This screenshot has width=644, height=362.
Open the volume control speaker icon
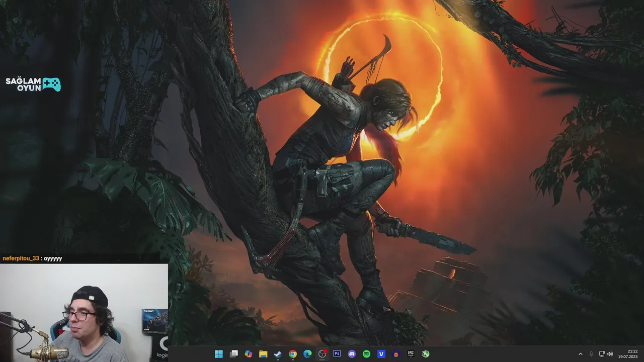(x=610, y=354)
